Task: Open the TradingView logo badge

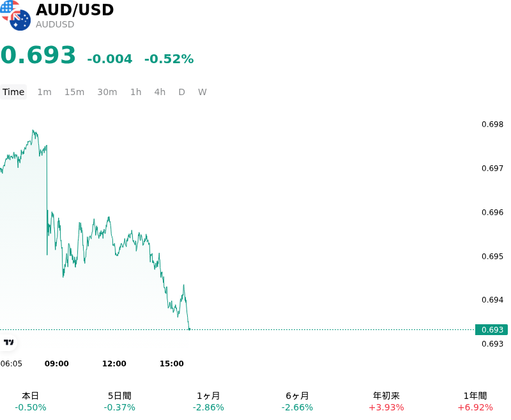Action: coord(8,342)
